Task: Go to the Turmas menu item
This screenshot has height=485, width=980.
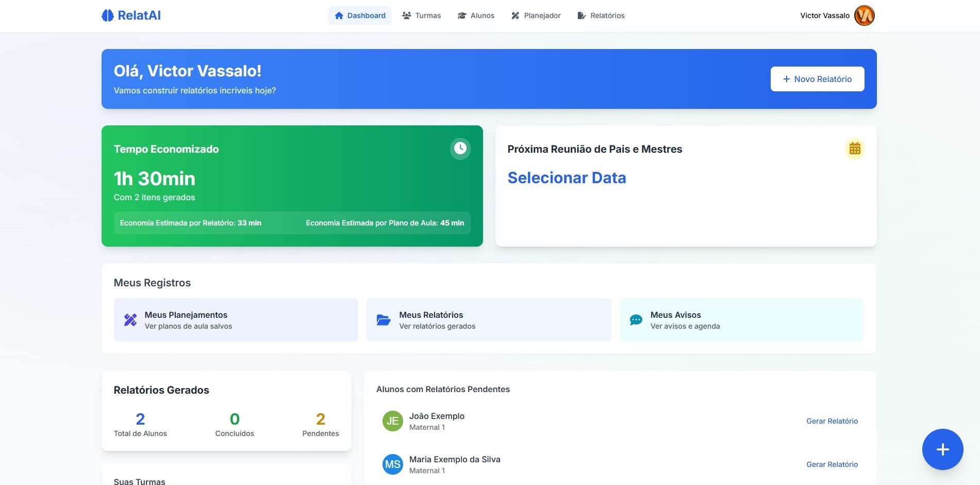Action: coord(421,15)
